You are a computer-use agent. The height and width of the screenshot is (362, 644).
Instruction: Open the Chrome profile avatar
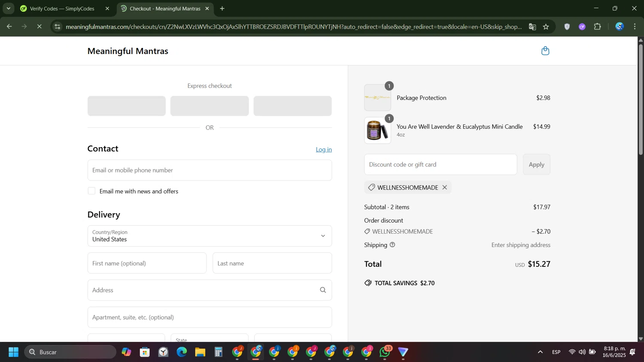(620, 27)
